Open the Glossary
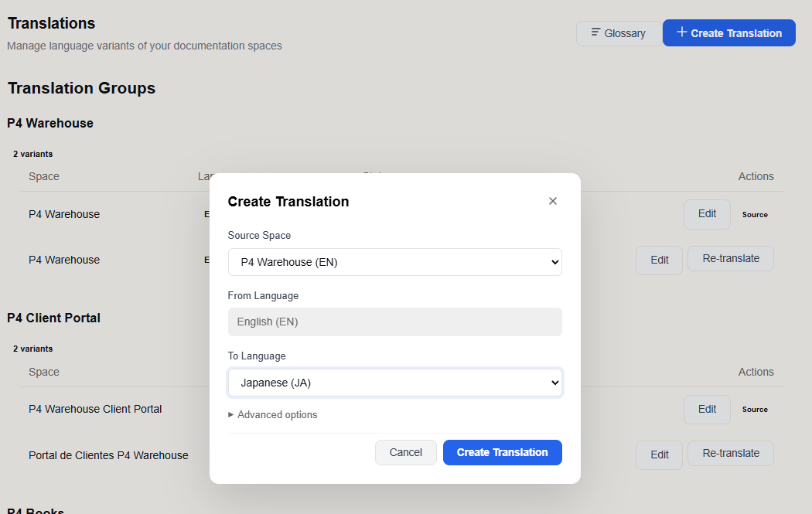 click(x=619, y=33)
